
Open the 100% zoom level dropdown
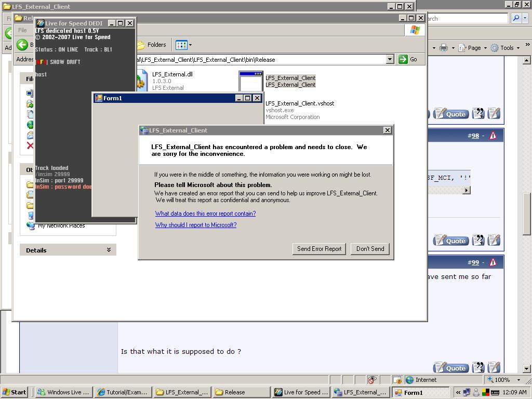(x=518, y=380)
